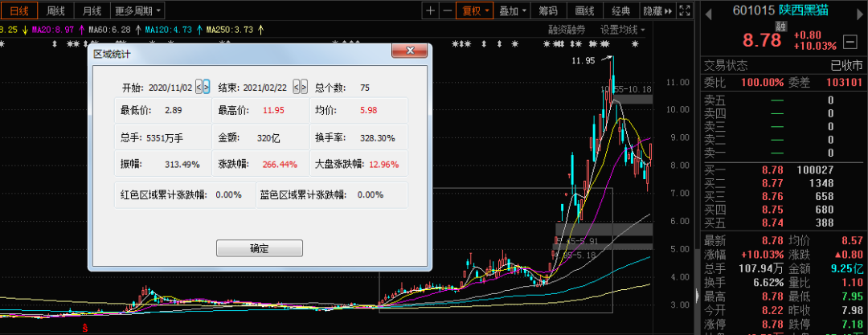
Task: Click MA120:4.73 indicator label
Action: 168,29
